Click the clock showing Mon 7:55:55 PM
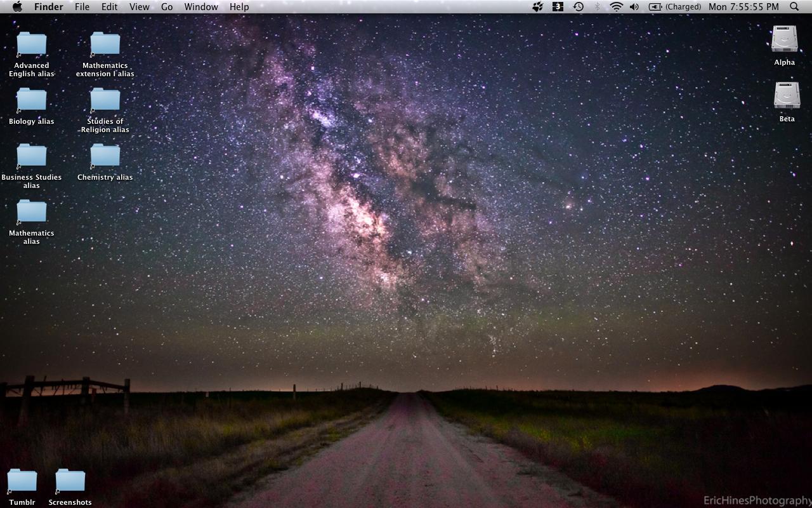The image size is (812, 508). pos(743,6)
